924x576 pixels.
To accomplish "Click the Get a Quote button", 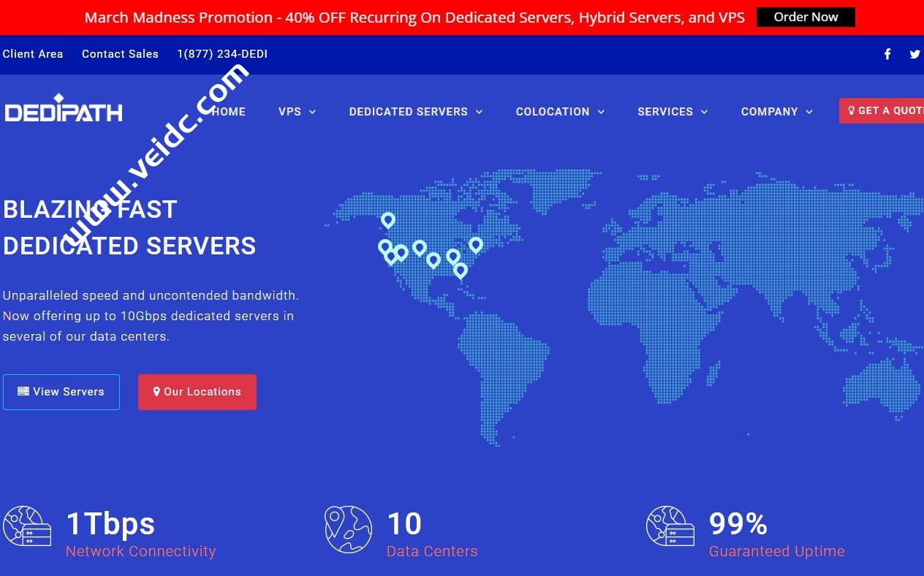I will (882, 110).
